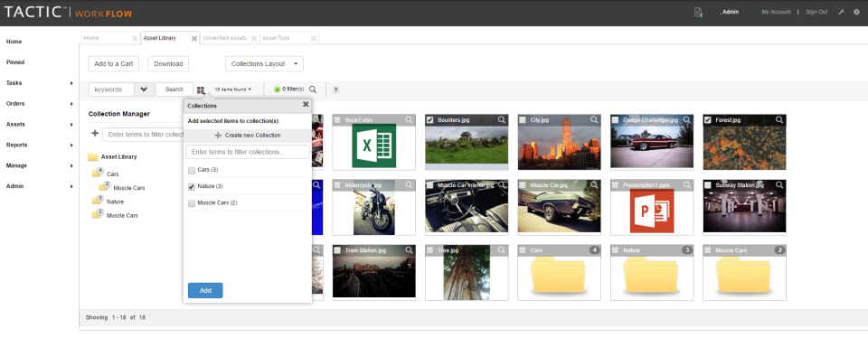Focus the keywords search field

[112, 89]
